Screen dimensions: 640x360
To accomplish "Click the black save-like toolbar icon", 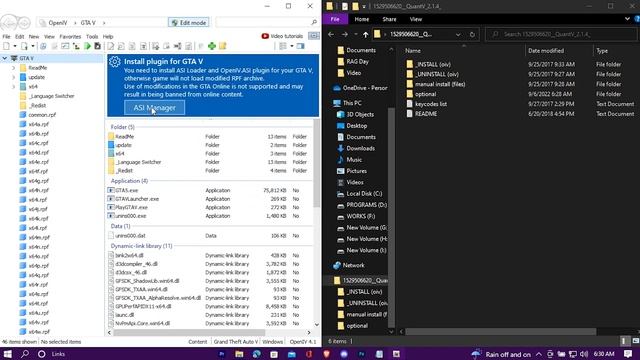I will coord(98,46).
